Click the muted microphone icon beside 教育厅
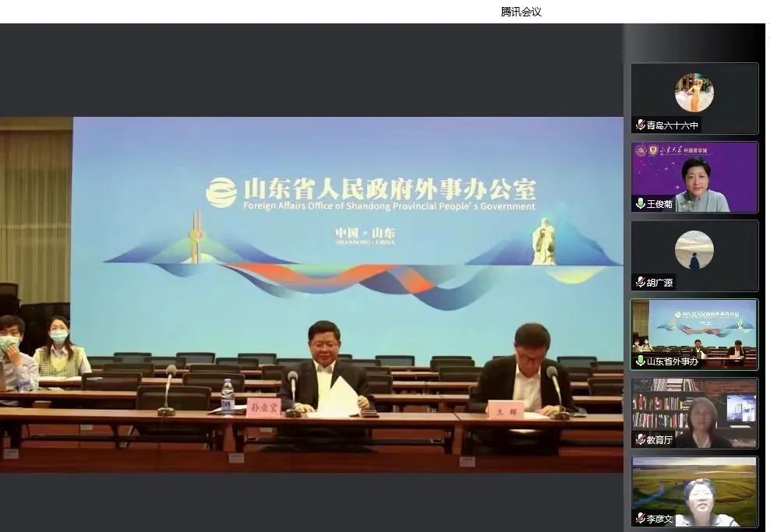This screenshot has height=532, width=770. point(640,439)
